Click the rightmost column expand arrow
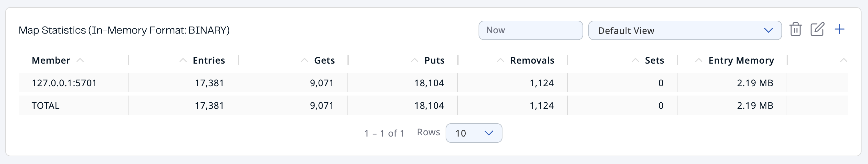The height and width of the screenshot is (164, 868). coord(843,60)
